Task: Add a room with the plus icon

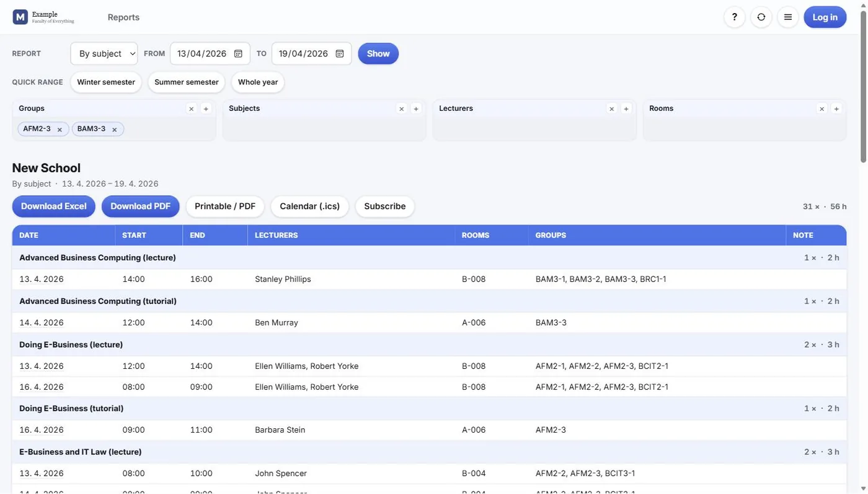Action: [x=837, y=109]
